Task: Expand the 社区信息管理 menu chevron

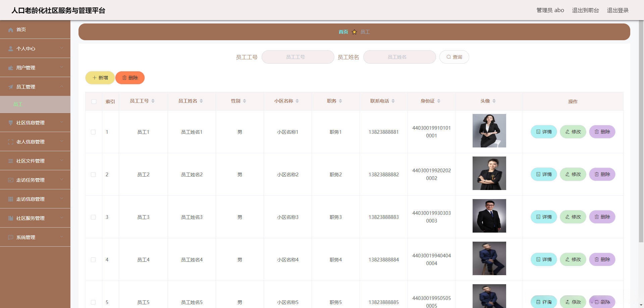Action: pyautogui.click(x=62, y=122)
